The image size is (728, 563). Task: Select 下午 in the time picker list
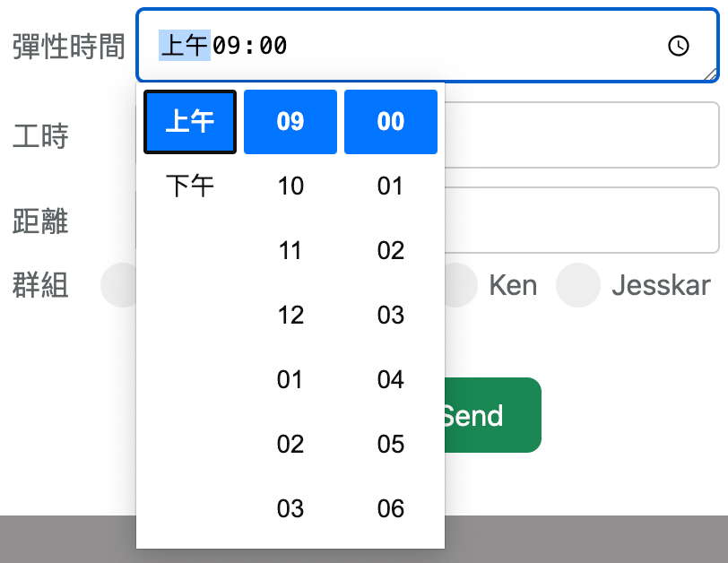coord(190,186)
